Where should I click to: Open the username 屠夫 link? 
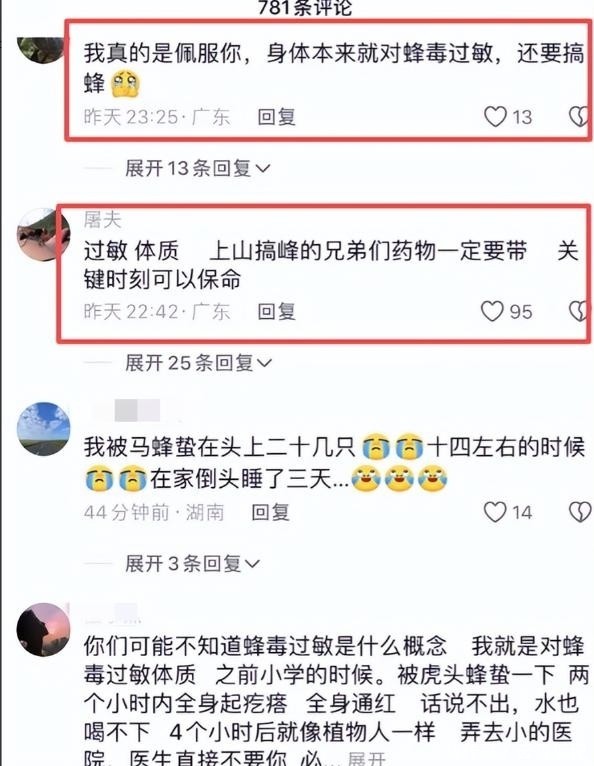[x=102, y=220]
